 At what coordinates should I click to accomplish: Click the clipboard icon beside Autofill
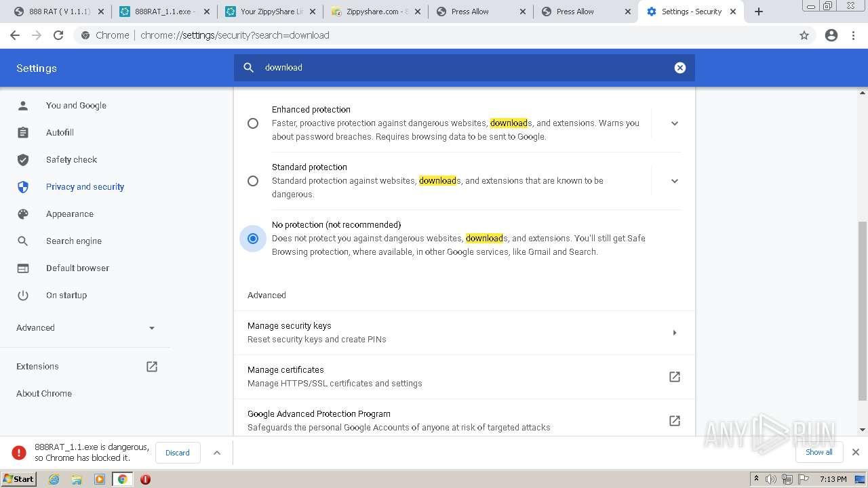point(23,133)
